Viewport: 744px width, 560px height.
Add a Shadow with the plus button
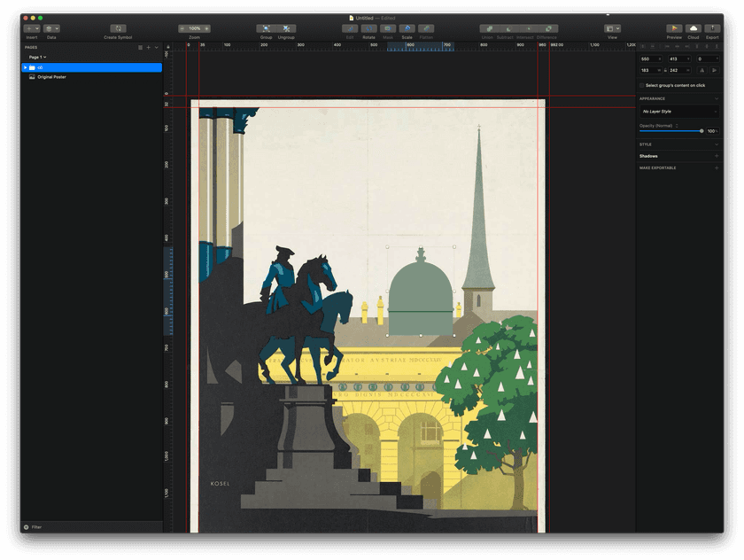(x=717, y=156)
